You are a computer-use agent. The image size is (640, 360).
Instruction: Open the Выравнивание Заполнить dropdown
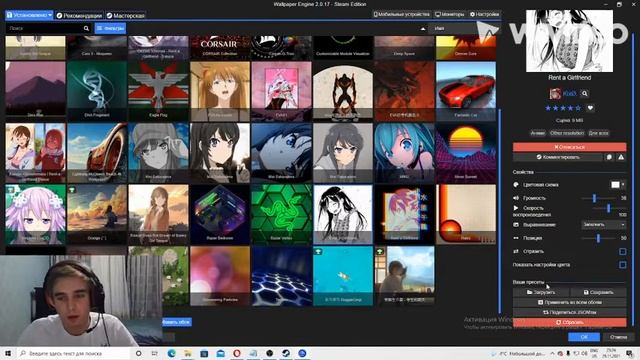604,224
